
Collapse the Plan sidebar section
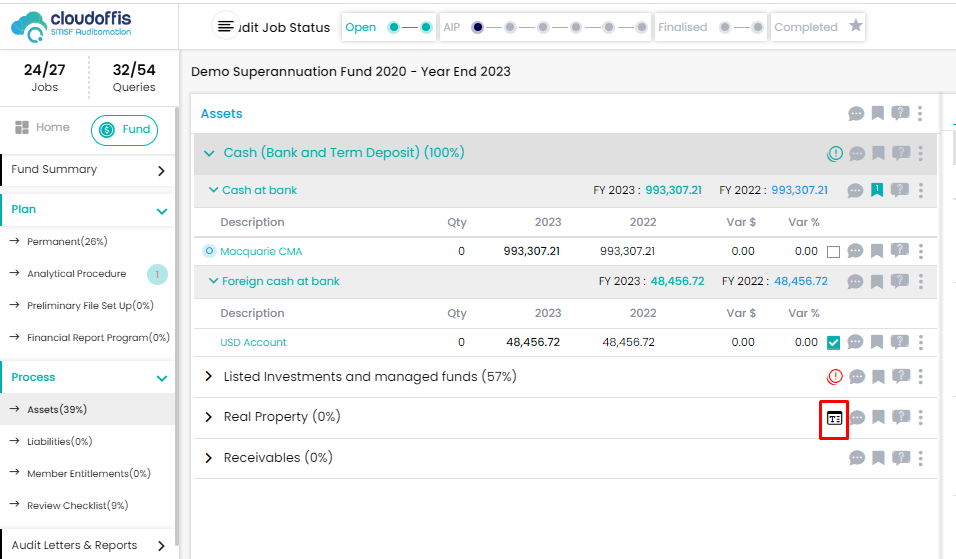tap(162, 211)
